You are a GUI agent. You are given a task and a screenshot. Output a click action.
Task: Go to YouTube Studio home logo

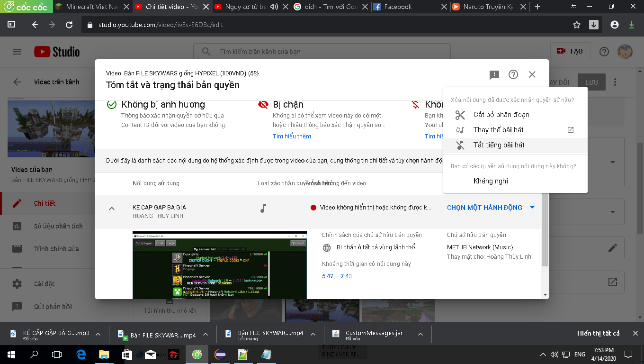[57, 52]
